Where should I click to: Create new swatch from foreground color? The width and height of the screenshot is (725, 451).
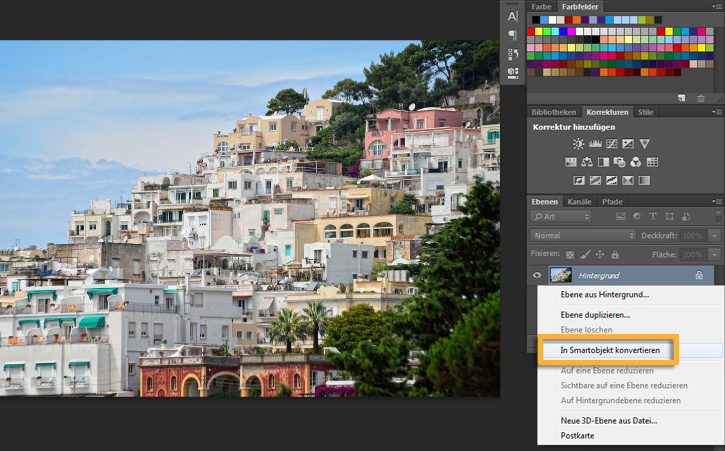(682, 98)
